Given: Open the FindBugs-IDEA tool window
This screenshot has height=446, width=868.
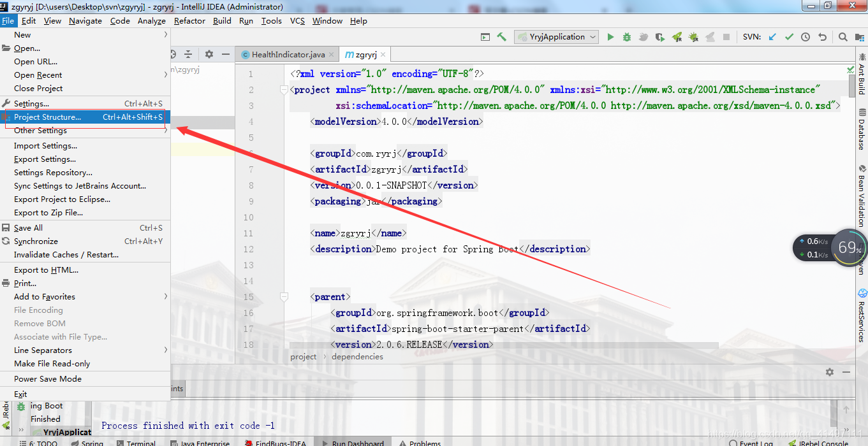Looking at the screenshot, I should pyautogui.click(x=275, y=443).
